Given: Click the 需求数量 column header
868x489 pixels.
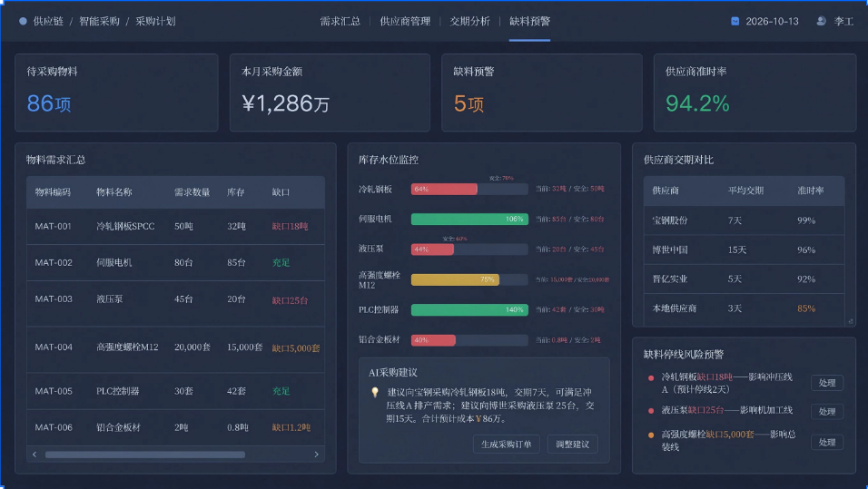Looking at the screenshot, I should coord(192,192).
